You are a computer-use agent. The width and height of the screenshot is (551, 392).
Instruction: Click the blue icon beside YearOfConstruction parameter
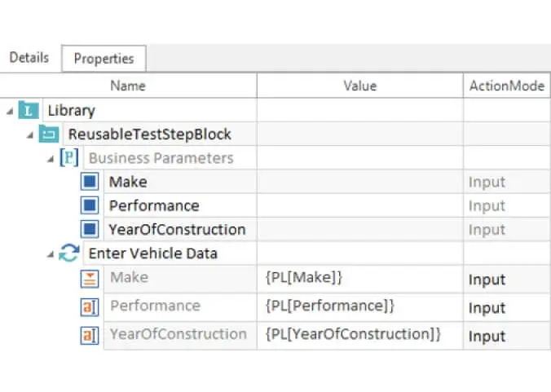[x=90, y=229]
